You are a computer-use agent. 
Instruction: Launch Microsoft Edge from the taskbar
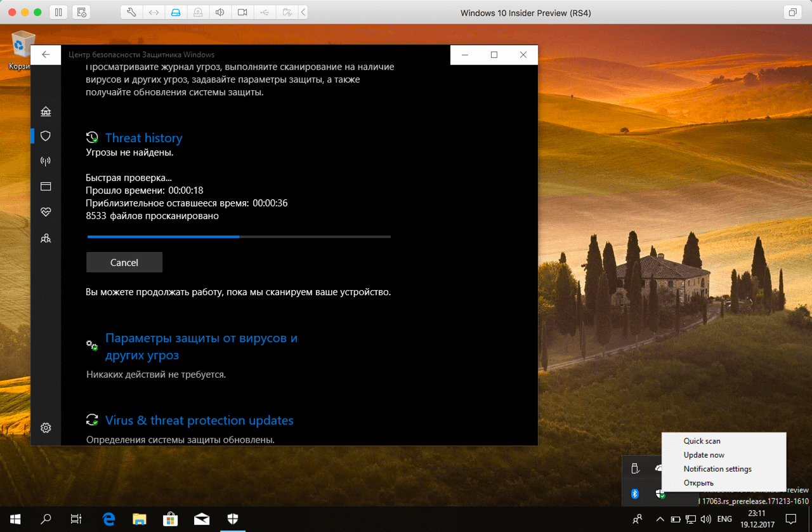(108, 519)
